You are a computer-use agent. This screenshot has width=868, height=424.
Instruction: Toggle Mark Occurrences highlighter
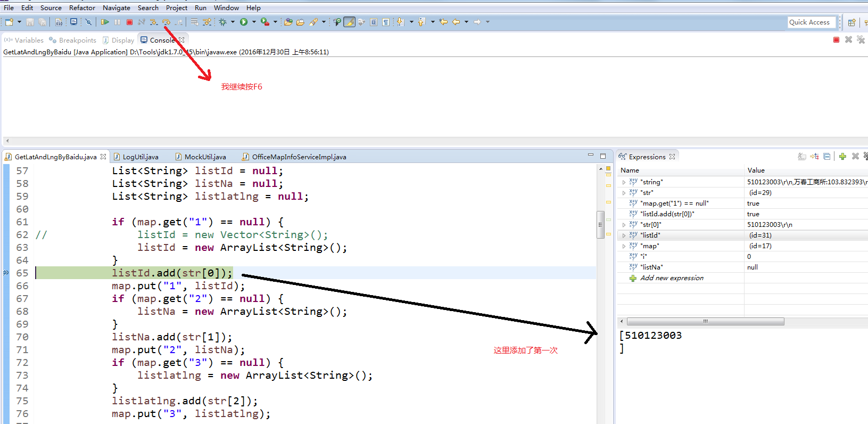click(x=349, y=22)
